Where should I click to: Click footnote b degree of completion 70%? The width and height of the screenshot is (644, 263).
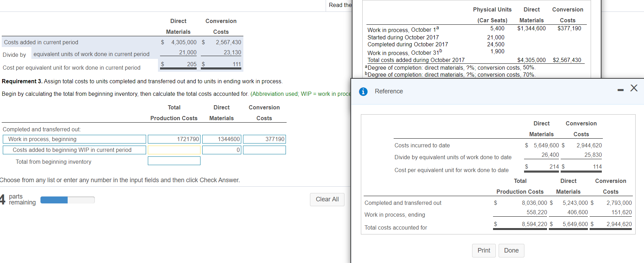click(x=450, y=75)
